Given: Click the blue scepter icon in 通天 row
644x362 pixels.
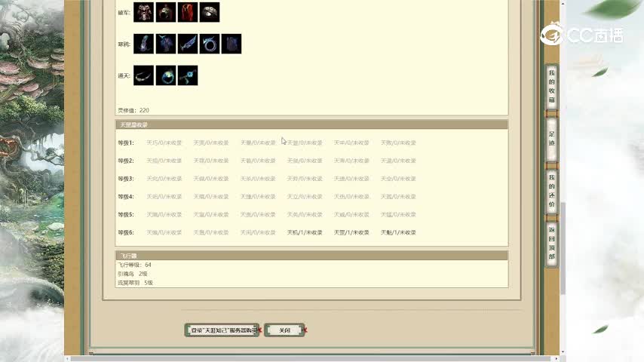Looking at the screenshot, I should coord(188,75).
